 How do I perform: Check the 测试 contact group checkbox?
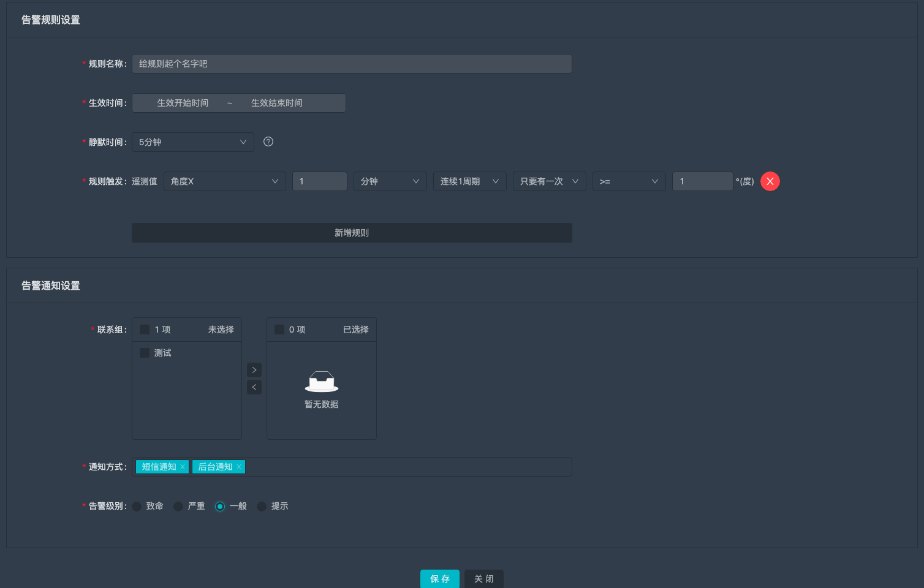coord(145,353)
